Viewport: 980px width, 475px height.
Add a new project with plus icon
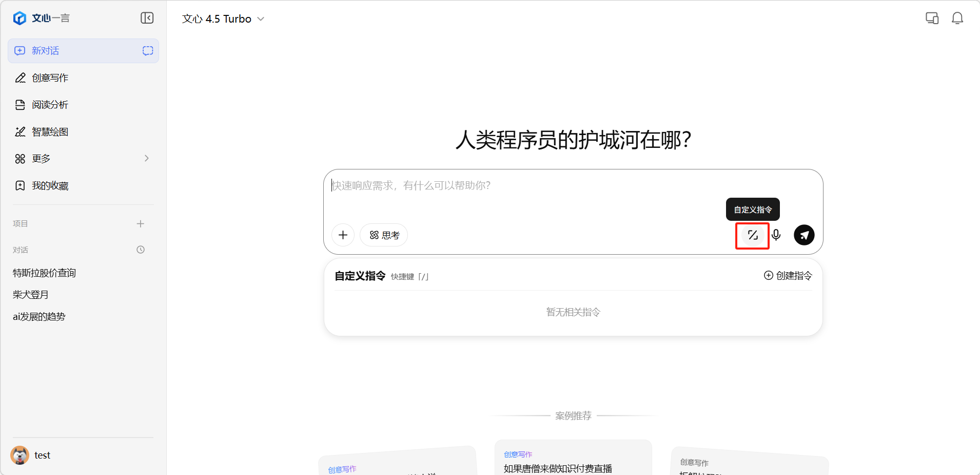click(141, 224)
